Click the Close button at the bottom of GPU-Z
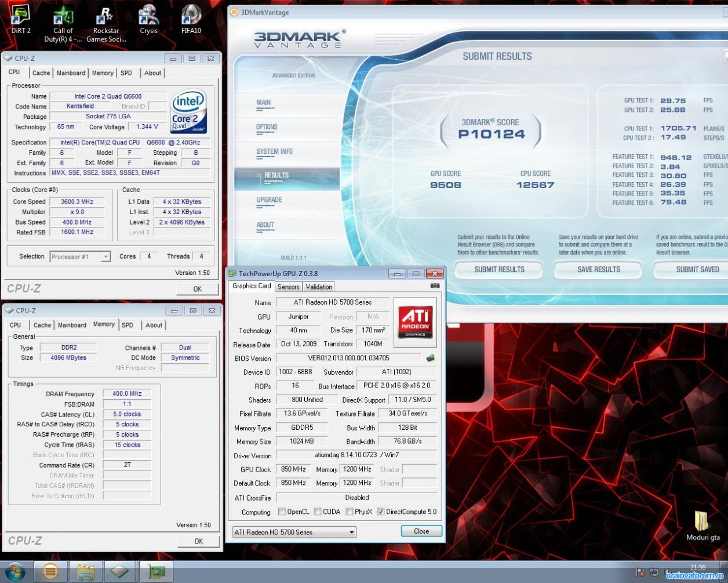 (421, 531)
